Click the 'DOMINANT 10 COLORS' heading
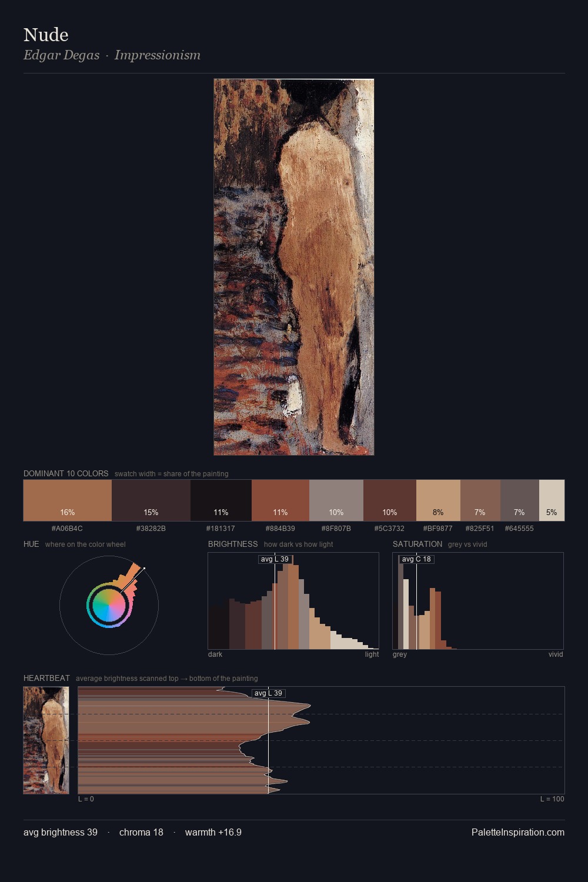The image size is (588, 882). [x=66, y=473]
